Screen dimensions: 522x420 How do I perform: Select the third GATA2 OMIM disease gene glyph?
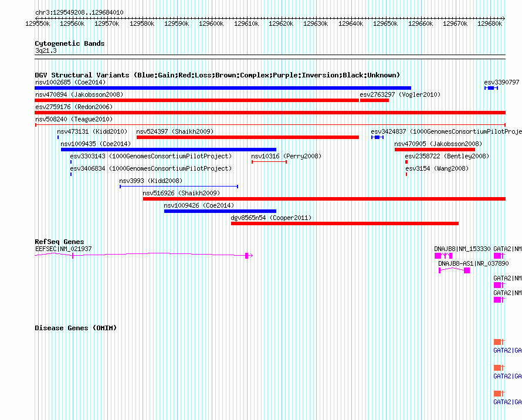tap(499, 394)
